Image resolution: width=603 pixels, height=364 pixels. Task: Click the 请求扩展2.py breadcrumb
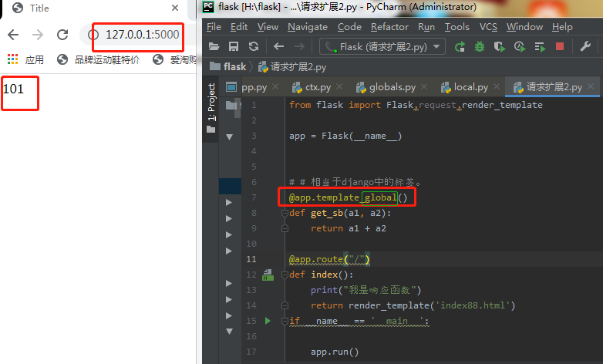(x=292, y=67)
